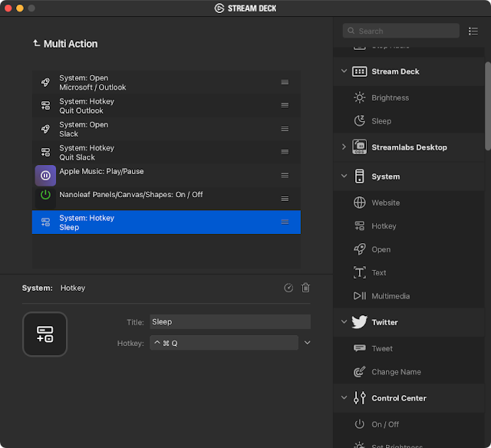Click the Title field containing Sleep
Screen dimensions: 491x448
coord(230,322)
